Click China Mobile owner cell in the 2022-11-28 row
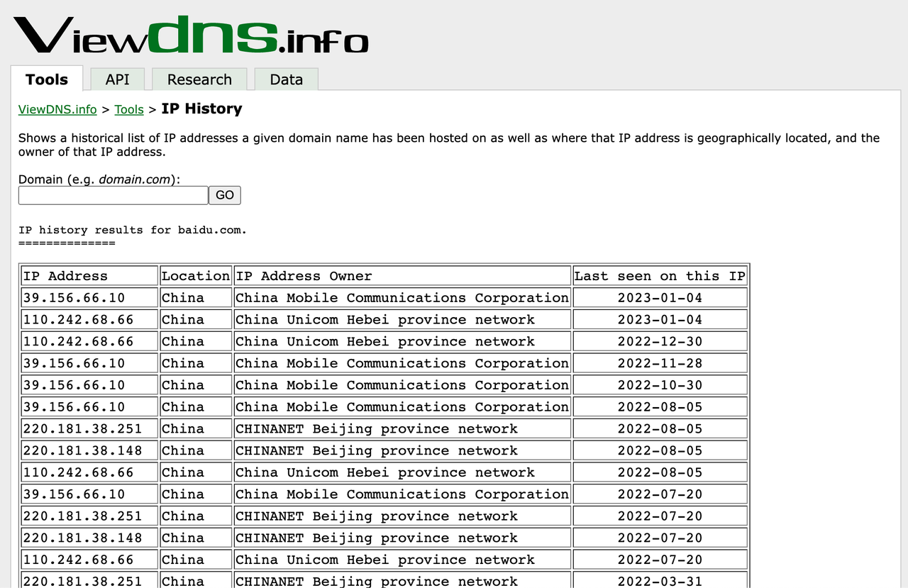908x588 pixels. pyautogui.click(x=402, y=363)
